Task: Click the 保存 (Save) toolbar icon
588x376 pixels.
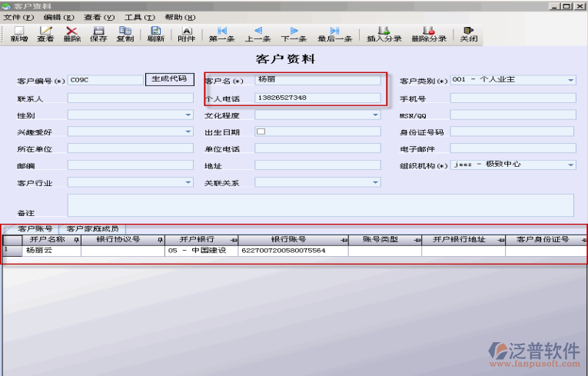Action: [x=98, y=34]
